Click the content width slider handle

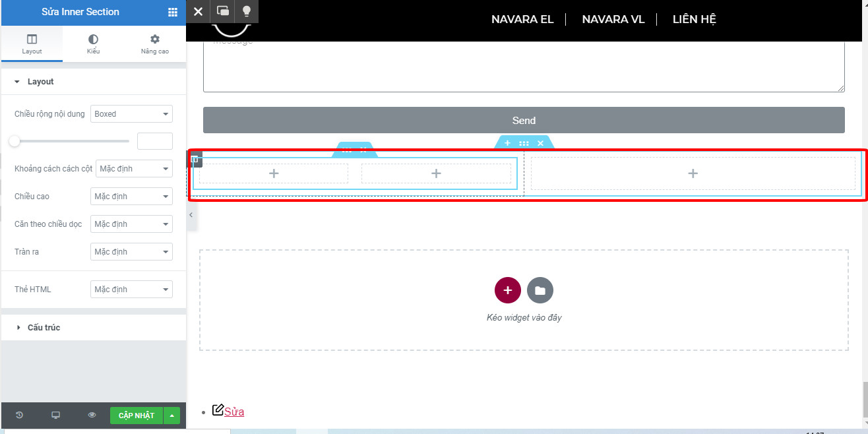[x=14, y=141]
